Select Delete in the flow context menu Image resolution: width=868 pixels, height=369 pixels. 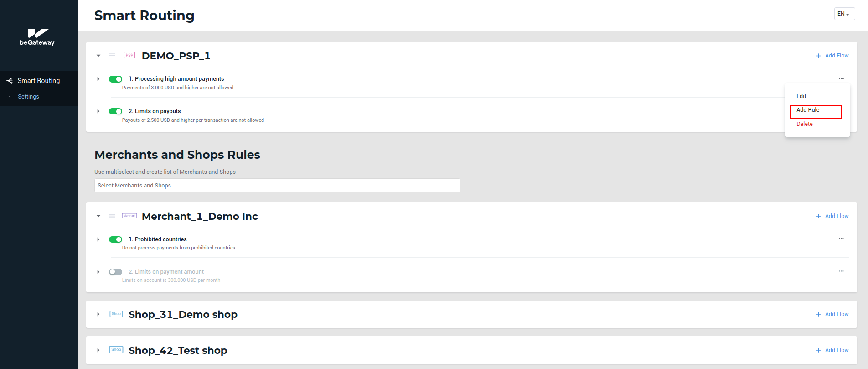[805, 124]
